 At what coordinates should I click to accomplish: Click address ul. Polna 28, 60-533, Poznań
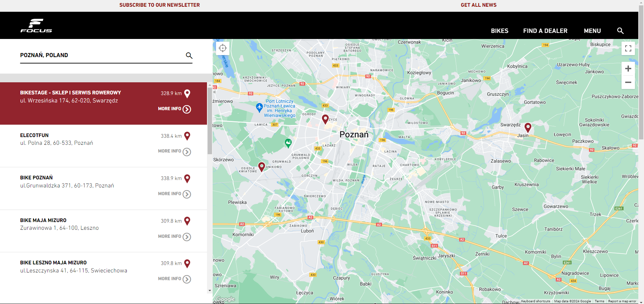56,143
